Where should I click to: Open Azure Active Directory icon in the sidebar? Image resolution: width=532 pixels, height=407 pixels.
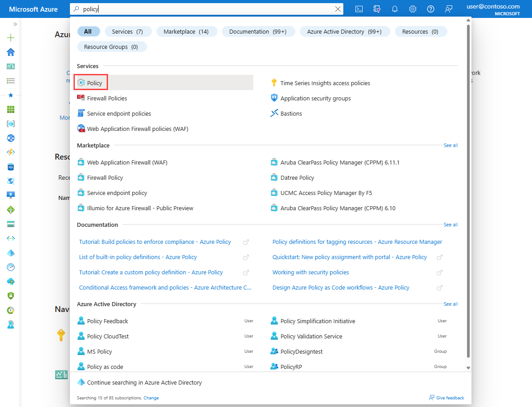(x=11, y=253)
